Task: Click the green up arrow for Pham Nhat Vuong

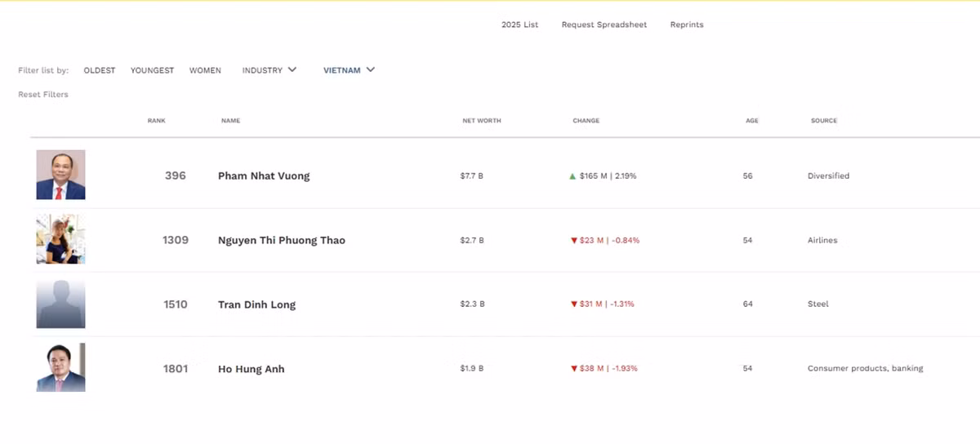Action: click(x=572, y=176)
